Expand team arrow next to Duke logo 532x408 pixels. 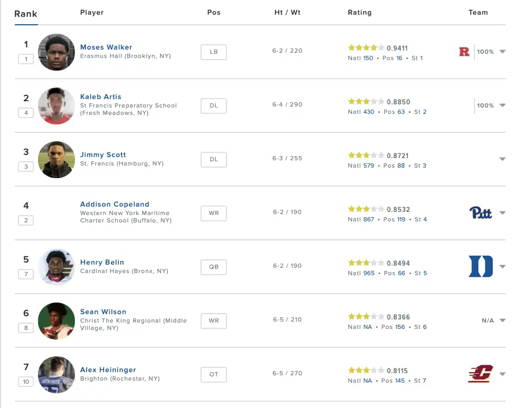[502, 266]
